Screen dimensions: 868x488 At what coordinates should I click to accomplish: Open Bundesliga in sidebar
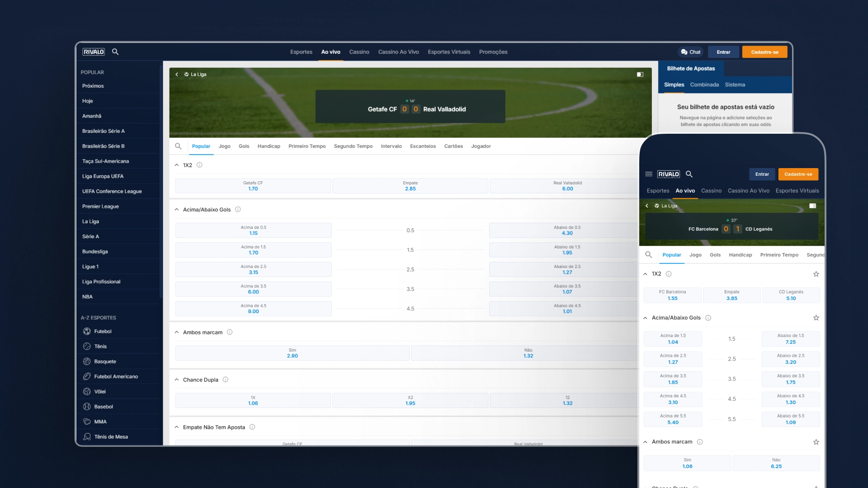pyautogui.click(x=118, y=252)
